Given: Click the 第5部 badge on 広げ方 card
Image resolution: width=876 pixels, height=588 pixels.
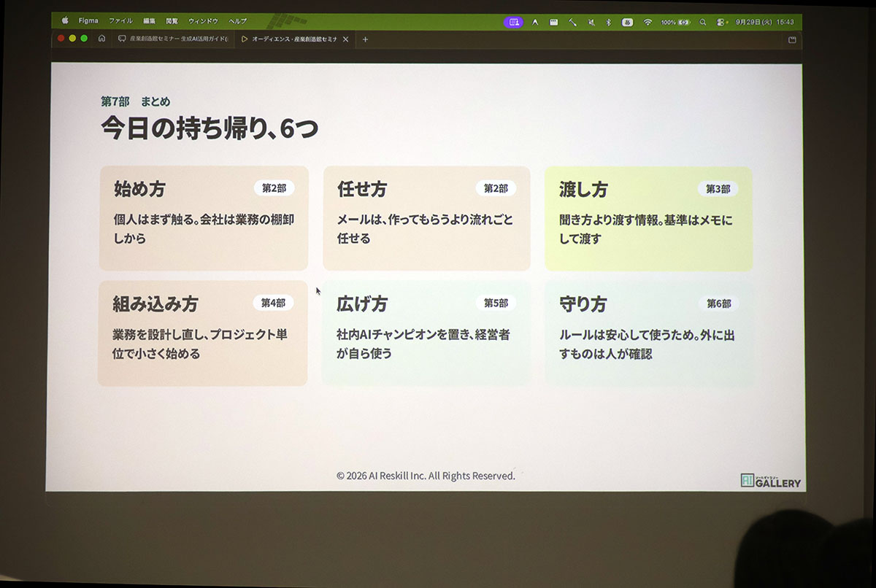Looking at the screenshot, I should [x=496, y=303].
